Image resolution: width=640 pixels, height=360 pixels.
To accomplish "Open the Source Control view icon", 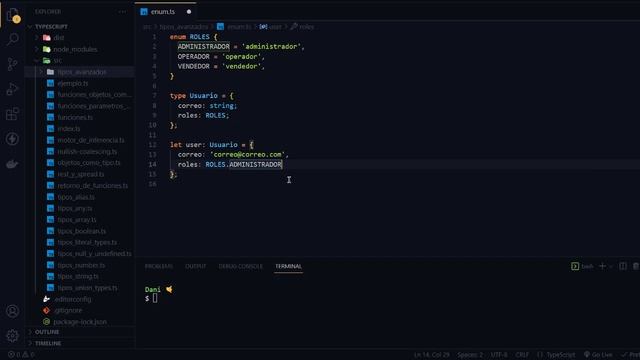I will coord(13,64).
